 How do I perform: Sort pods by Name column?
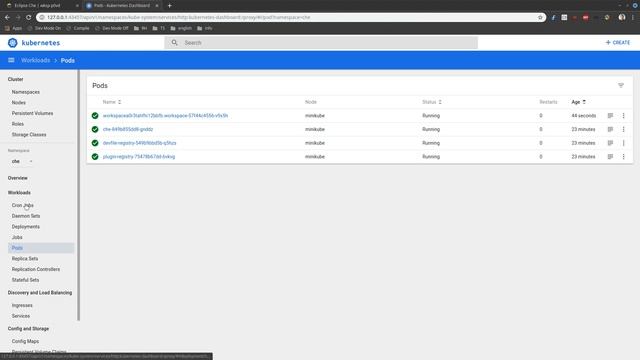pyautogui.click(x=112, y=102)
